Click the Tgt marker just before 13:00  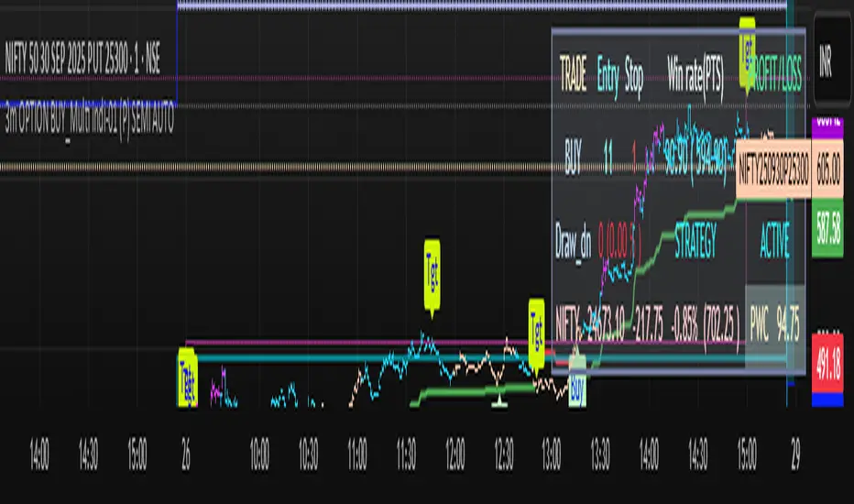tap(536, 333)
